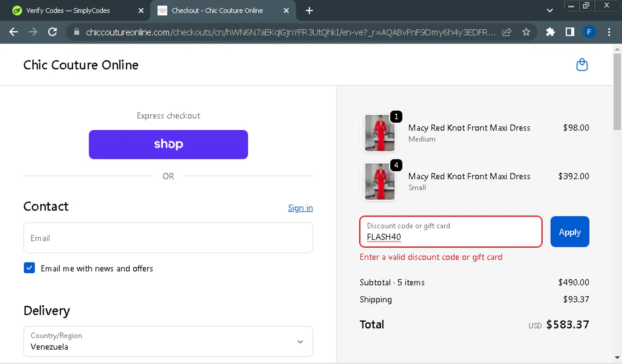Viewport: 622px width, 364px height.
Task: Click the $98.00 price of Medium dress
Action: click(576, 128)
